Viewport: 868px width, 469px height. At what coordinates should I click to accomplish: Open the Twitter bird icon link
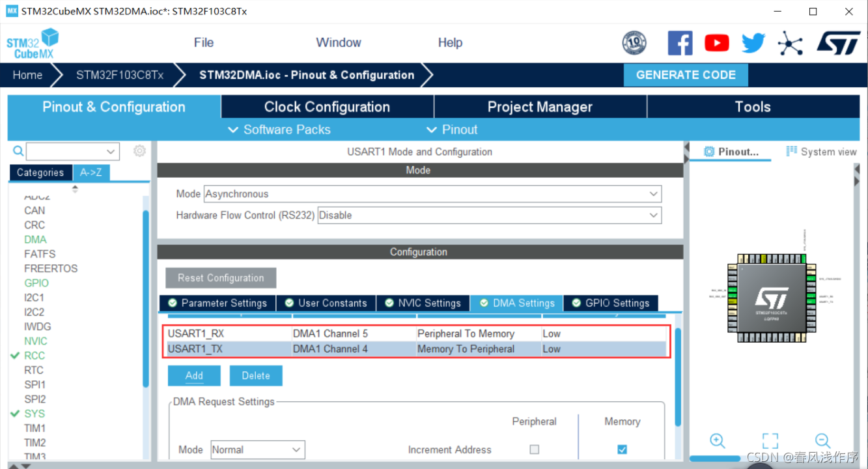[753, 43]
